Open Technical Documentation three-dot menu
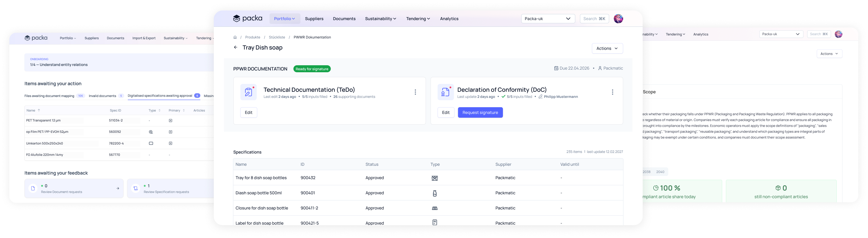Viewport: 868px width, 238px height. 415,92
